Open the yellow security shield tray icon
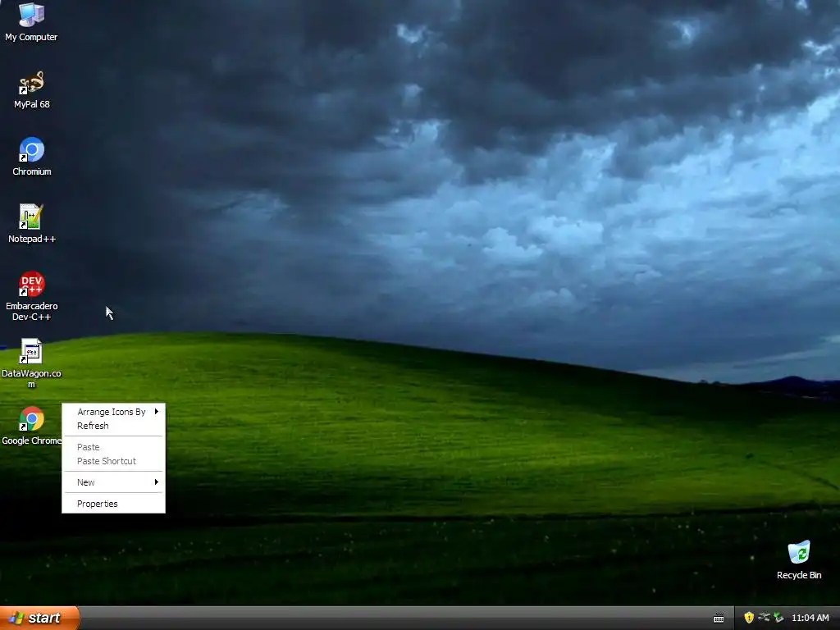 (748, 618)
